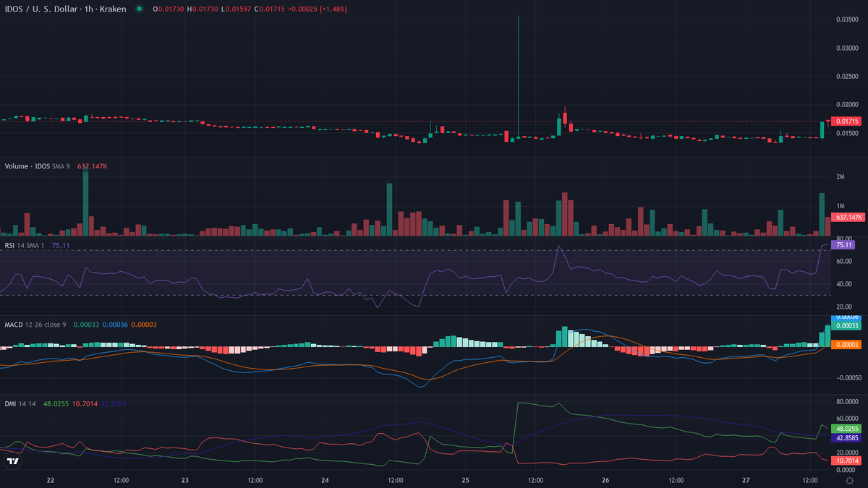Screen dimensions: 868x488
Task: Click -0.00050 MACD scale label
Action: [x=848, y=377]
